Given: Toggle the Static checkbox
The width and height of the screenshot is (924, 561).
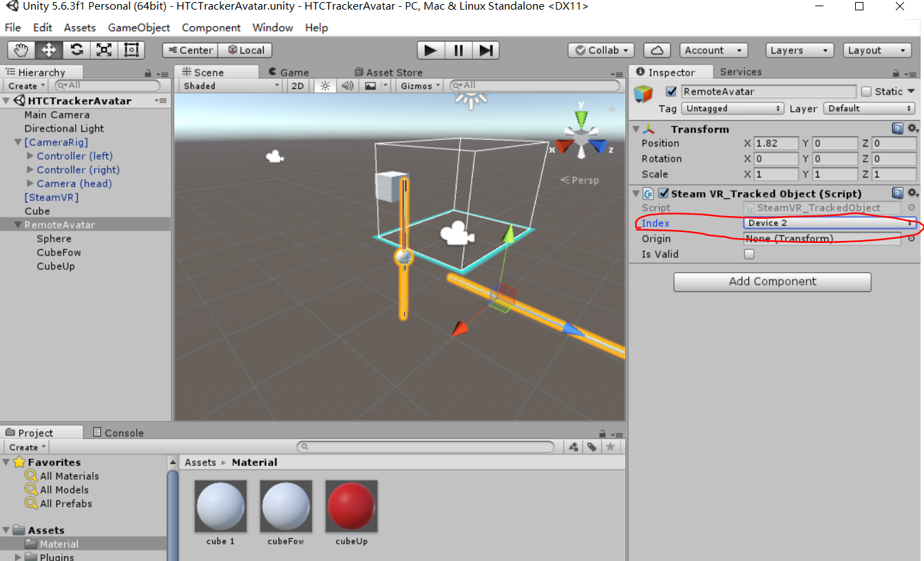Looking at the screenshot, I should 866,92.
